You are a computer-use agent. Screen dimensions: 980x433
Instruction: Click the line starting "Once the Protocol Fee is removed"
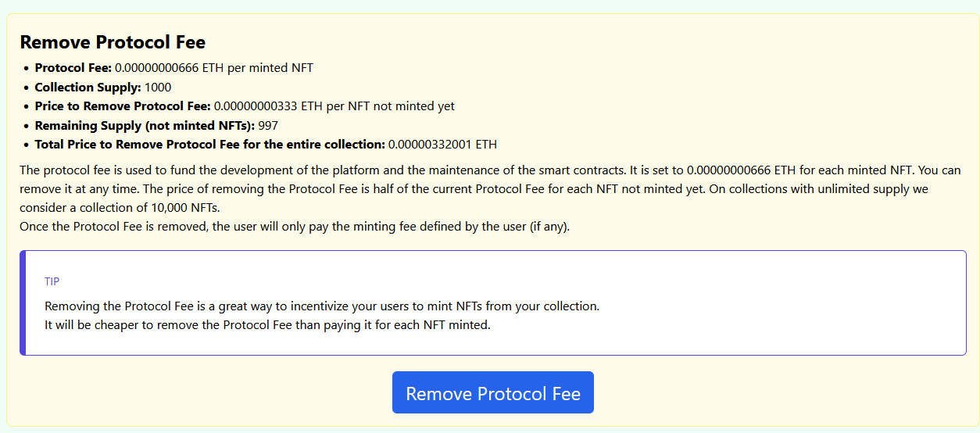[x=295, y=227]
